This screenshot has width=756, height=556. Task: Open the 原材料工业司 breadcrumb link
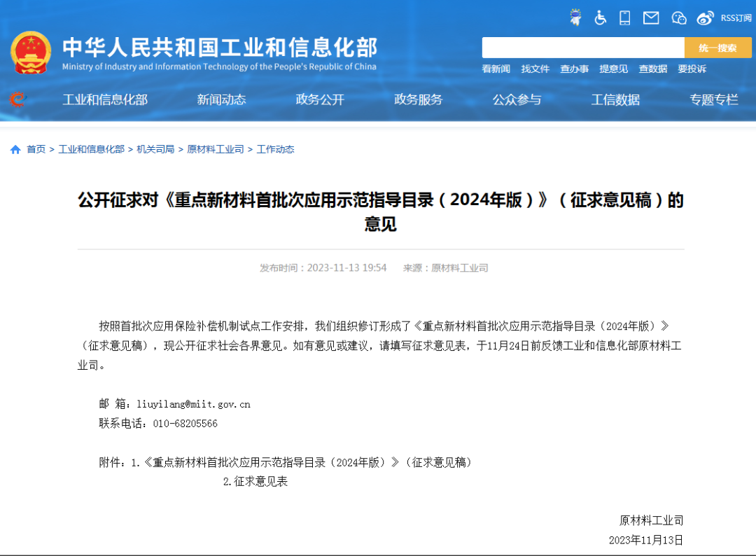click(x=215, y=148)
